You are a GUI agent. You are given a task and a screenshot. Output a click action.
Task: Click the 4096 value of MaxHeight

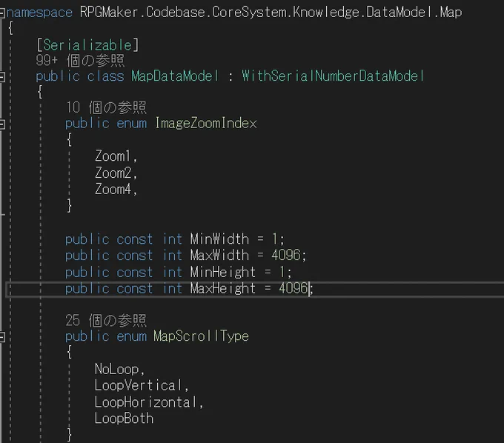[x=294, y=288]
